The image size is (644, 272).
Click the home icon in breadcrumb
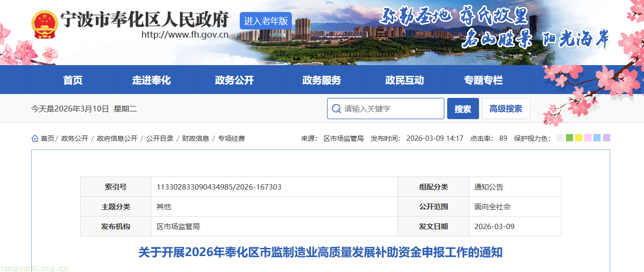[x=35, y=138]
